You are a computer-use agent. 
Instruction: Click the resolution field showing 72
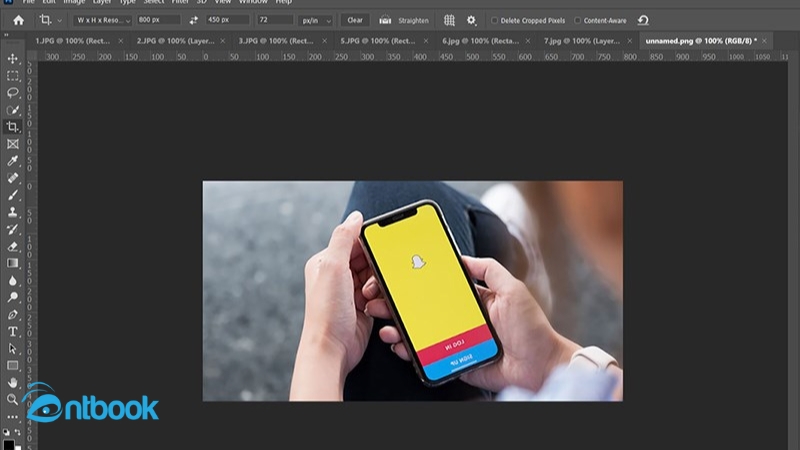coord(275,20)
